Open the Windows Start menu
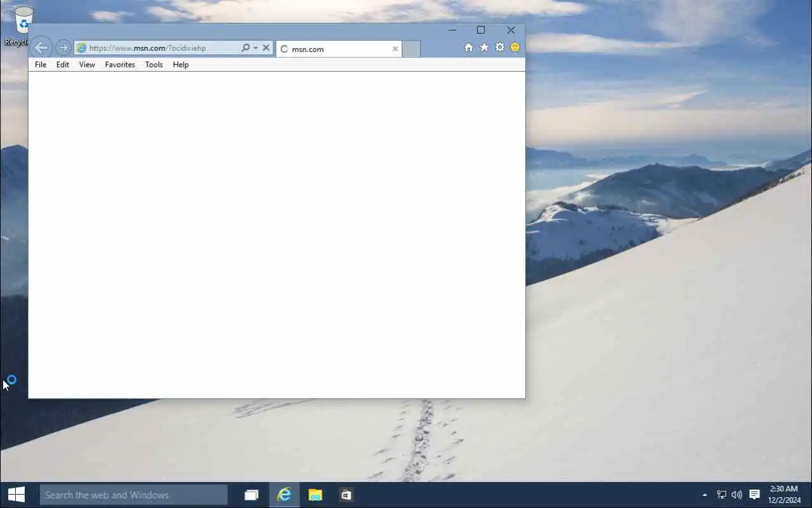The image size is (812, 508). coord(16,495)
